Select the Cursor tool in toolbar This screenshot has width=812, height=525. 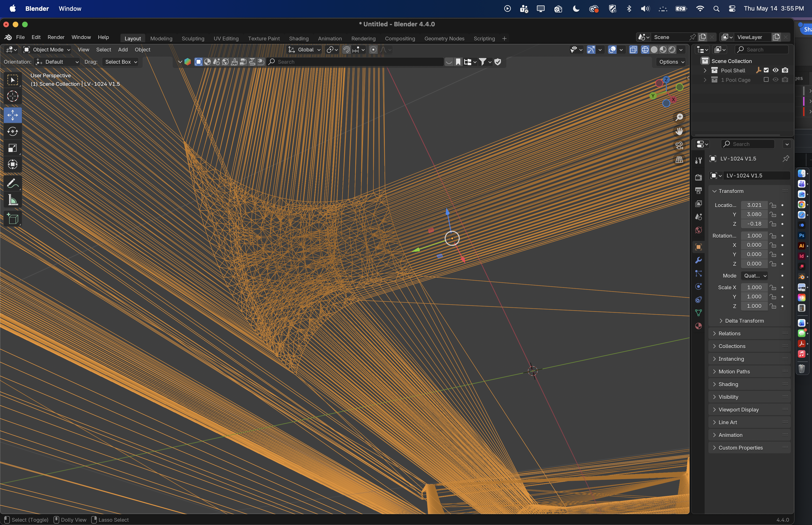point(13,97)
